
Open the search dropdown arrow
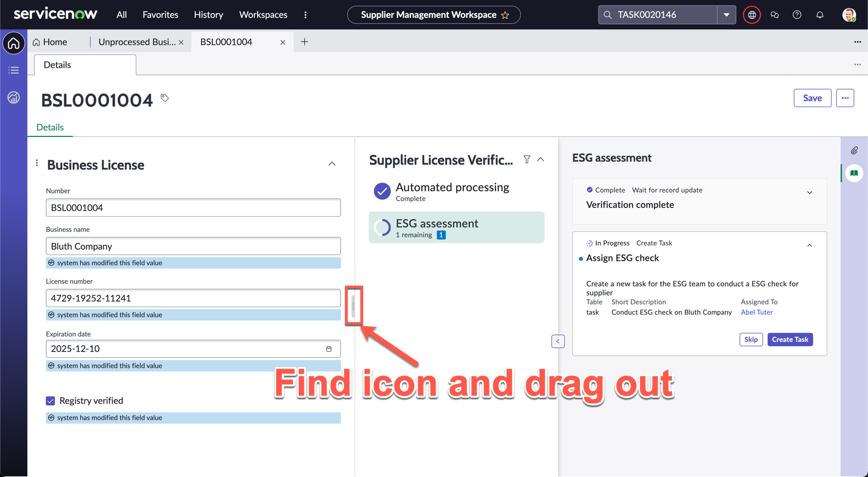(726, 15)
